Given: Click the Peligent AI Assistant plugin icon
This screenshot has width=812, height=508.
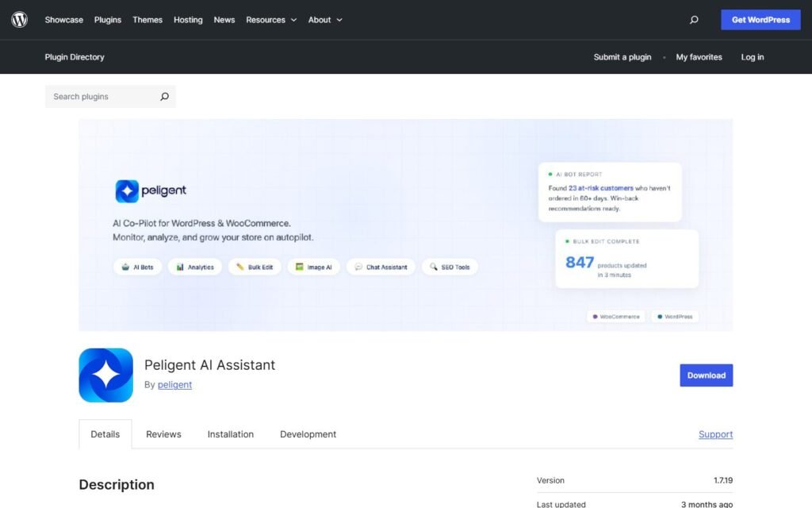Looking at the screenshot, I should 105,375.
